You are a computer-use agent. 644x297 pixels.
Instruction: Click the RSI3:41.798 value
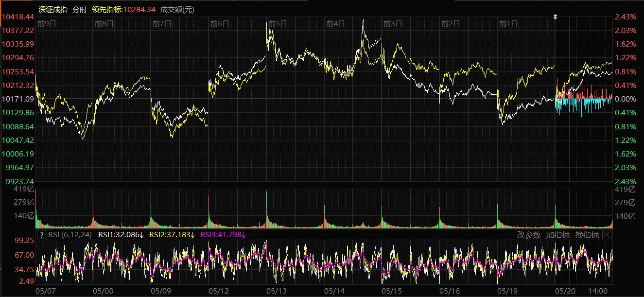[224, 235]
